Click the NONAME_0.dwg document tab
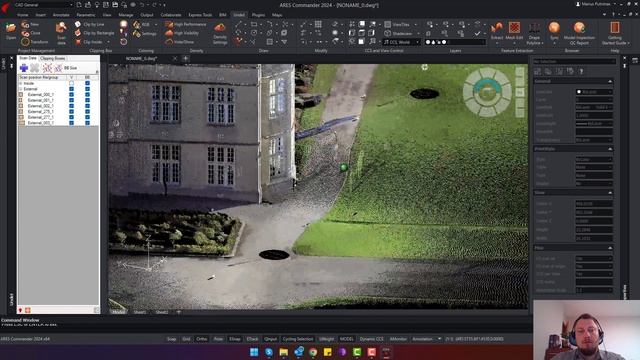 142,59
